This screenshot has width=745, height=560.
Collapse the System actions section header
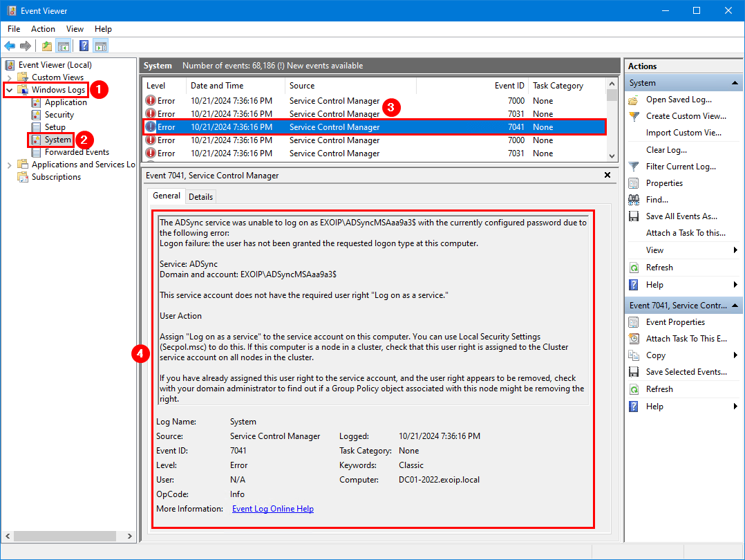(x=735, y=83)
